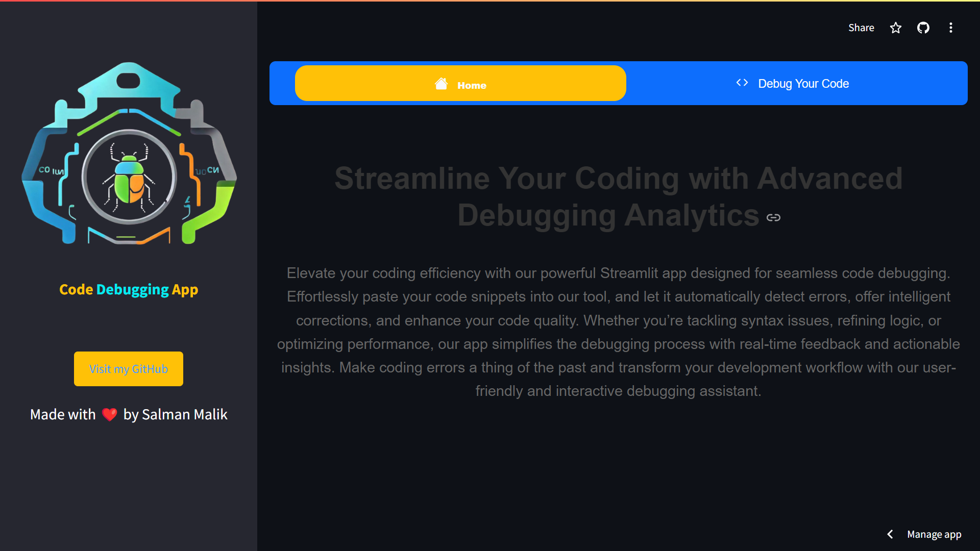Viewport: 980px width, 551px height.
Task: Click Visit my GitHub button
Action: point(129,369)
